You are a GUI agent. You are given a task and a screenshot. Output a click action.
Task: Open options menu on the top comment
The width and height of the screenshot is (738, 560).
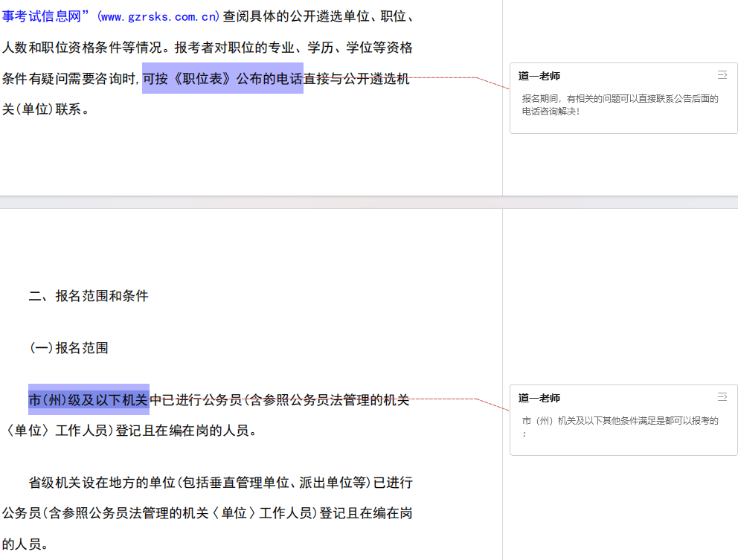pyautogui.click(x=722, y=75)
